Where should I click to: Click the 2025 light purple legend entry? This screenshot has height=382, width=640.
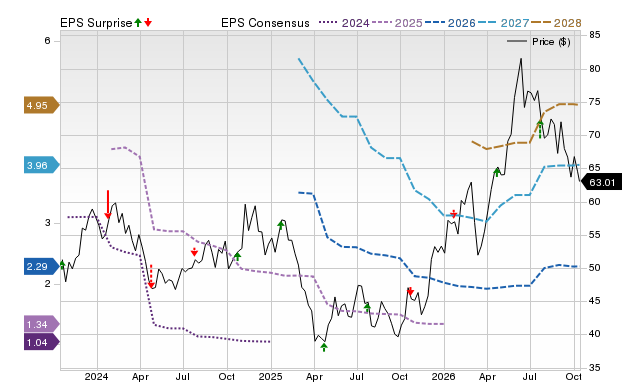click(x=397, y=23)
